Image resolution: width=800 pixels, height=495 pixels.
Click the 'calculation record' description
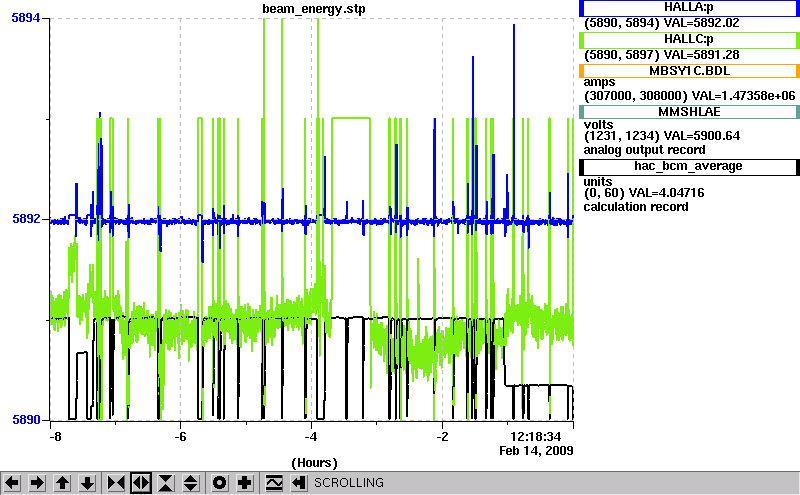[x=636, y=207]
